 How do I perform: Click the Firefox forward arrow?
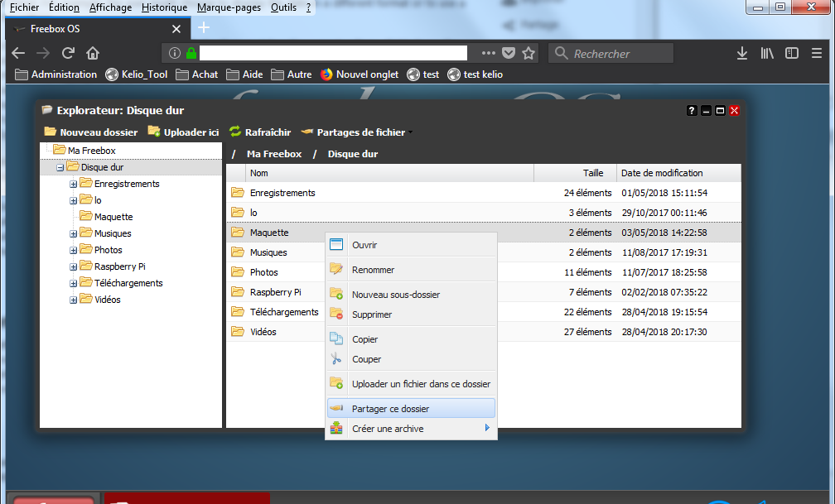click(x=43, y=53)
